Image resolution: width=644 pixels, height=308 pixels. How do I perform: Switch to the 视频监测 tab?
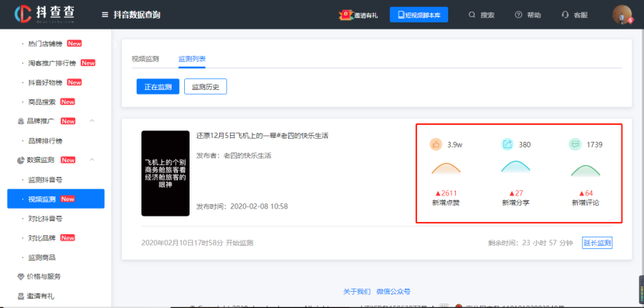click(x=145, y=59)
